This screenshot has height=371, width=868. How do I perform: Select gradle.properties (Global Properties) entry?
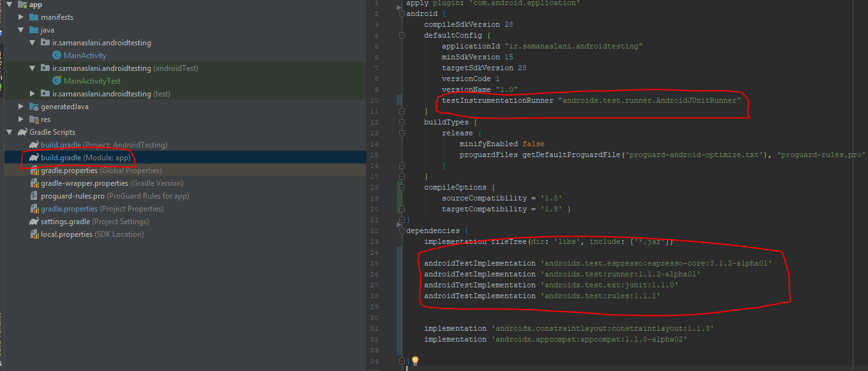pos(101,170)
